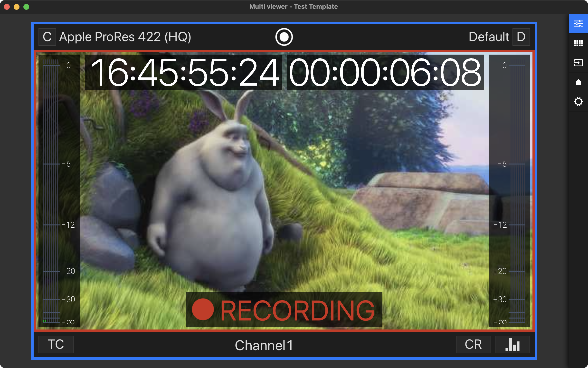Click the right audio level meter
Screen dimensions: 588x368
coord(509,191)
